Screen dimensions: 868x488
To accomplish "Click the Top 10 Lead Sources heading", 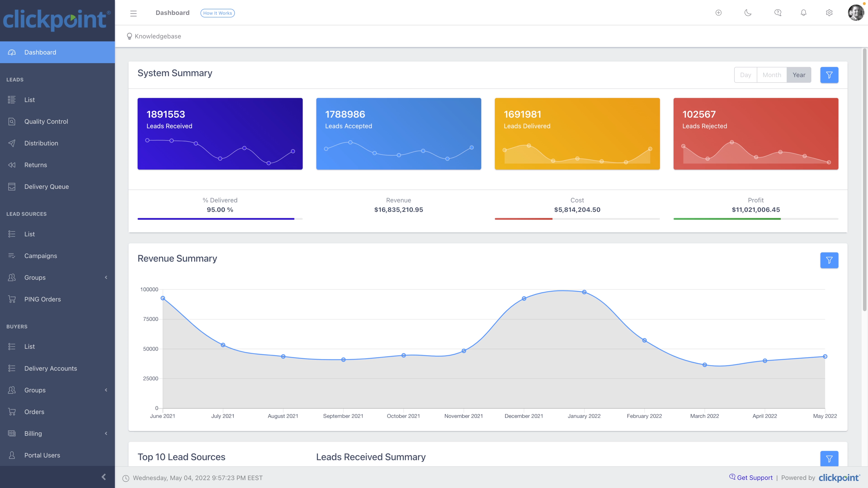I will pyautogui.click(x=181, y=457).
